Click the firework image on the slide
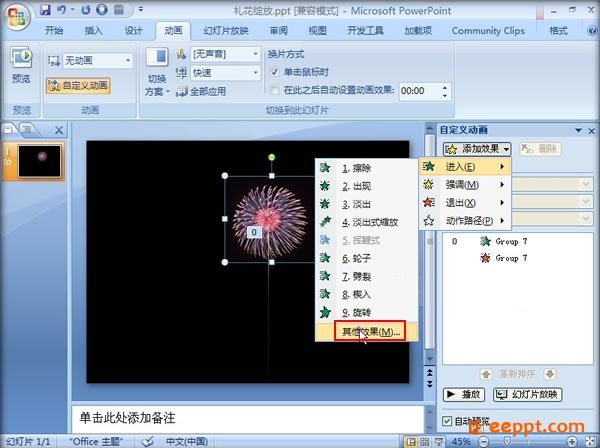Screen dimensions: 600x448 (x=269, y=221)
